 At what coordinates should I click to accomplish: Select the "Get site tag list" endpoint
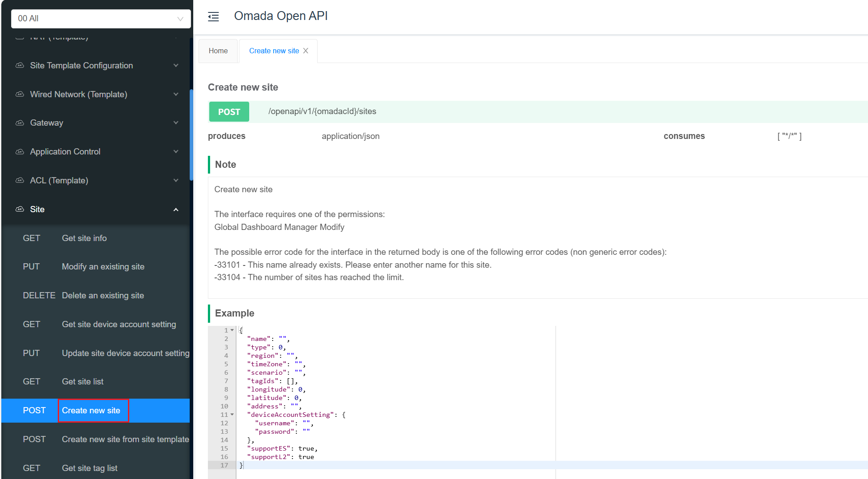pos(89,468)
